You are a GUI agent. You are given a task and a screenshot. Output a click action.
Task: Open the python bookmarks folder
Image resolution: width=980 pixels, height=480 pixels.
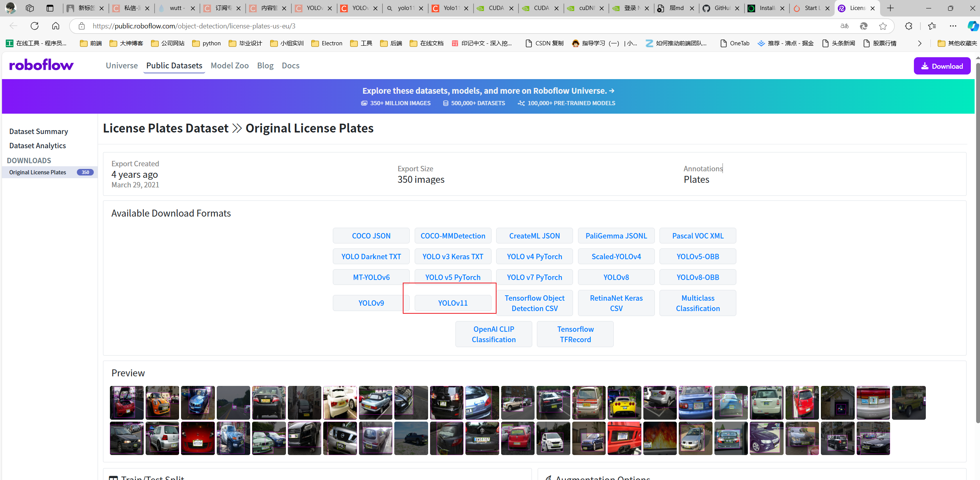tap(207, 43)
